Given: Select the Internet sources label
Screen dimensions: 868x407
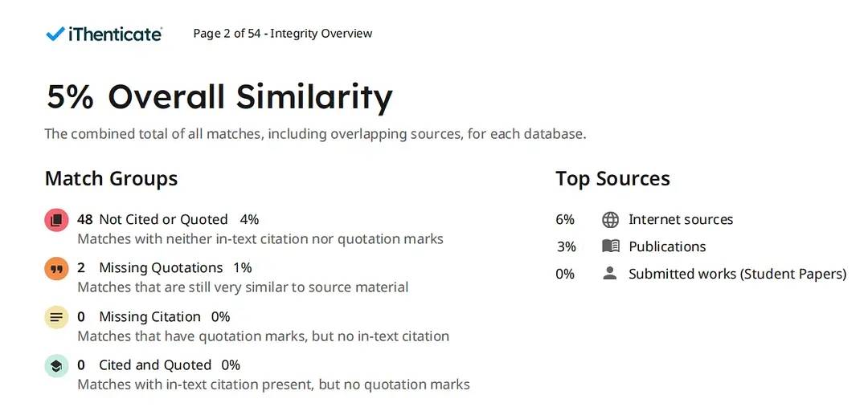Looking at the screenshot, I should (x=681, y=220).
